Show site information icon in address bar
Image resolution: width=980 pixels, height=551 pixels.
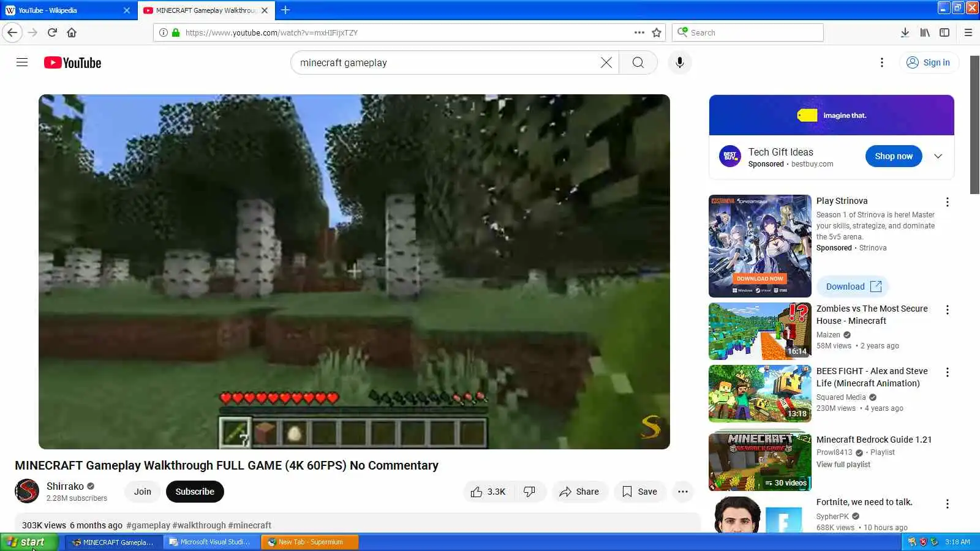click(163, 32)
